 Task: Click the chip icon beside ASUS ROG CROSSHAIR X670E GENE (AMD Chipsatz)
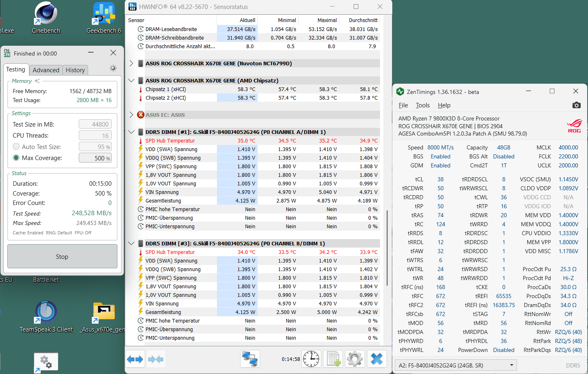coord(141,80)
